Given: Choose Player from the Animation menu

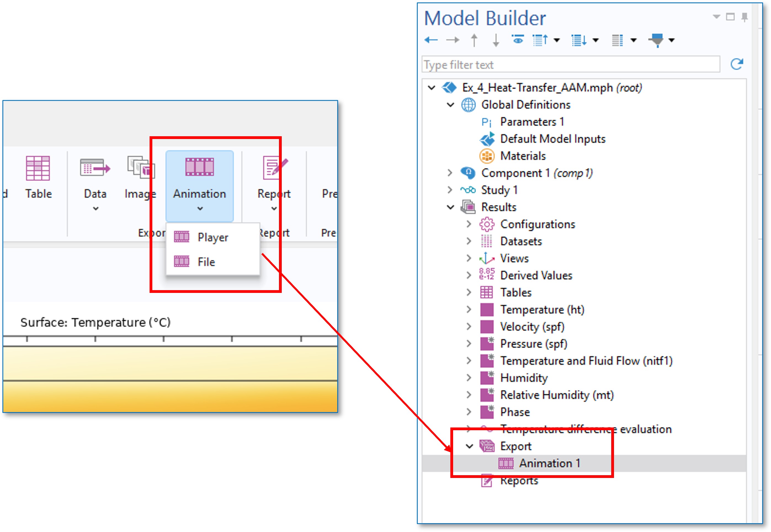Looking at the screenshot, I should pos(212,237).
